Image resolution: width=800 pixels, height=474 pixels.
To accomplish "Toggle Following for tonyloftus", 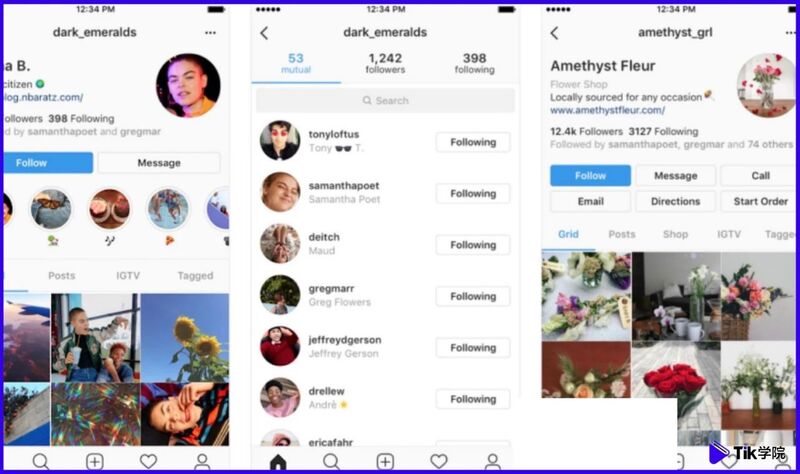I will click(473, 142).
